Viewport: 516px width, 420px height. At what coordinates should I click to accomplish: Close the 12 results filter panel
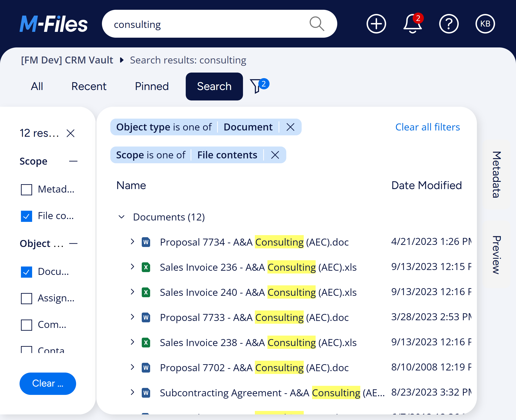[x=71, y=133]
